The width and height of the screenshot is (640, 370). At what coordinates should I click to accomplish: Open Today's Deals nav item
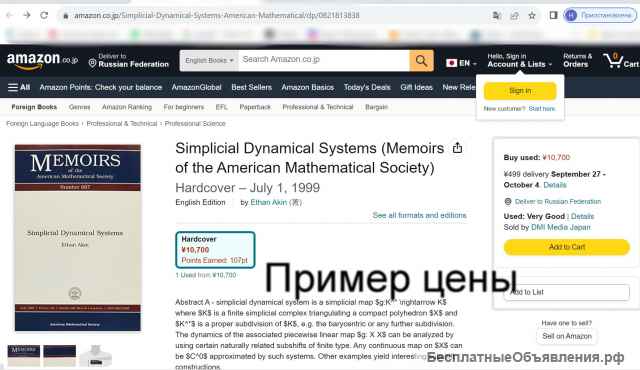[x=367, y=87]
